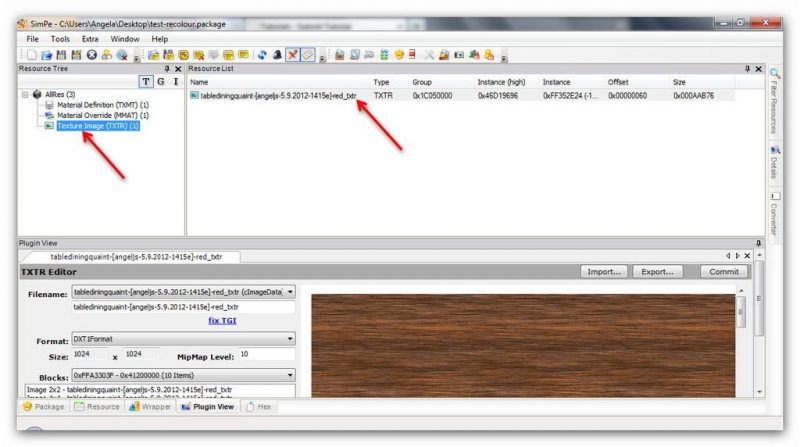
Task: Switch to the Wrapper bottom tab
Action: point(149,407)
